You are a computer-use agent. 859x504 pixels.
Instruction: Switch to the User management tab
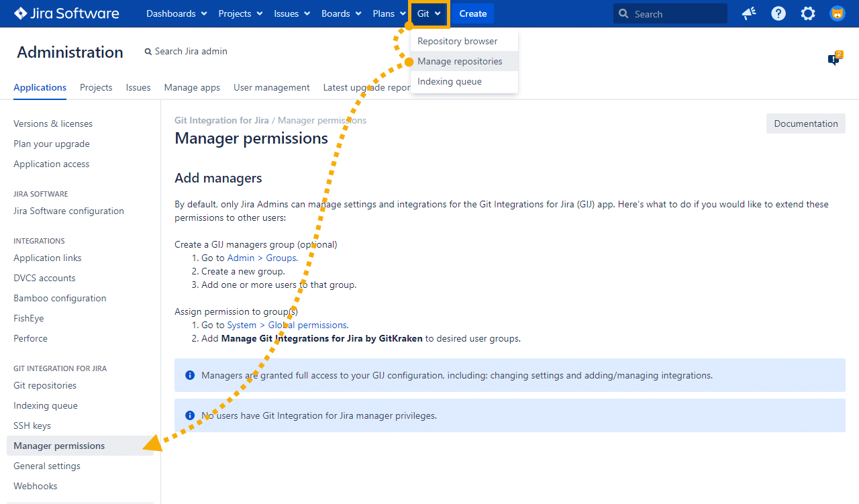[x=272, y=87]
